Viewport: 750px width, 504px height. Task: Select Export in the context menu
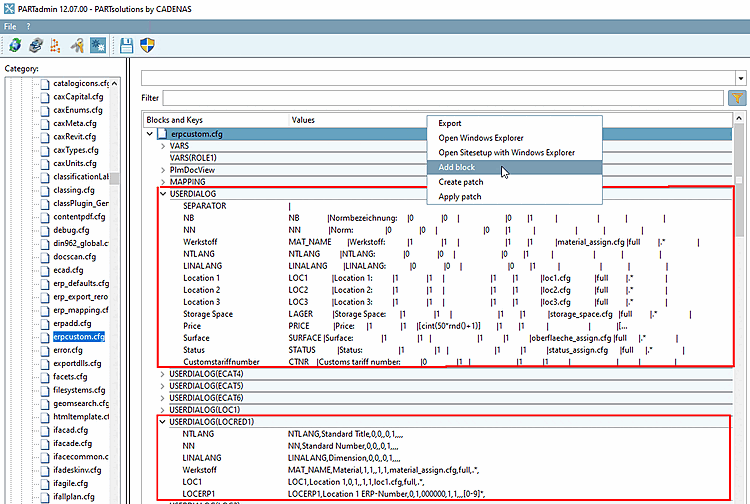click(450, 123)
